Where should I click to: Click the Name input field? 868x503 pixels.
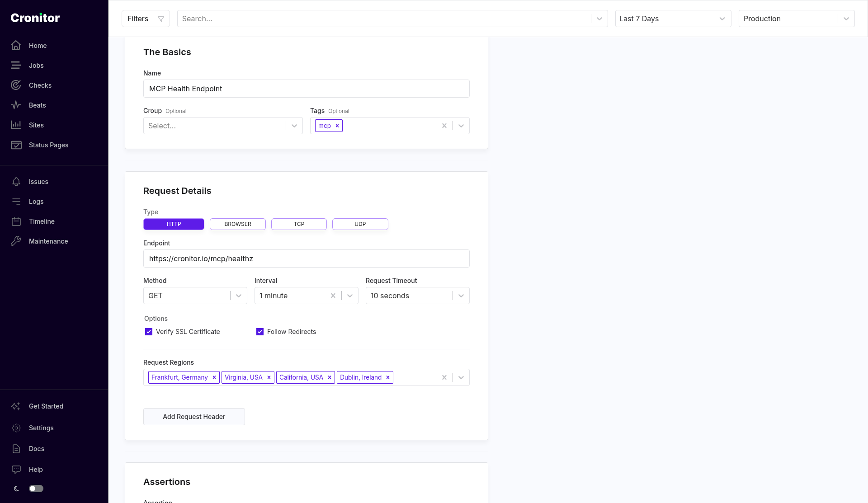(x=307, y=89)
